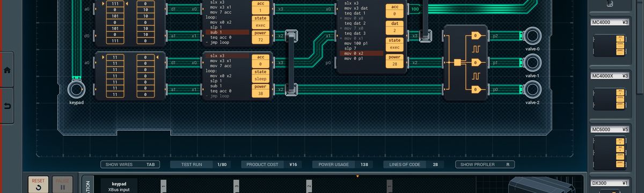This screenshot has height=193, width=644.
Task: Click the keypad XBus input label
Action: click(x=119, y=187)
